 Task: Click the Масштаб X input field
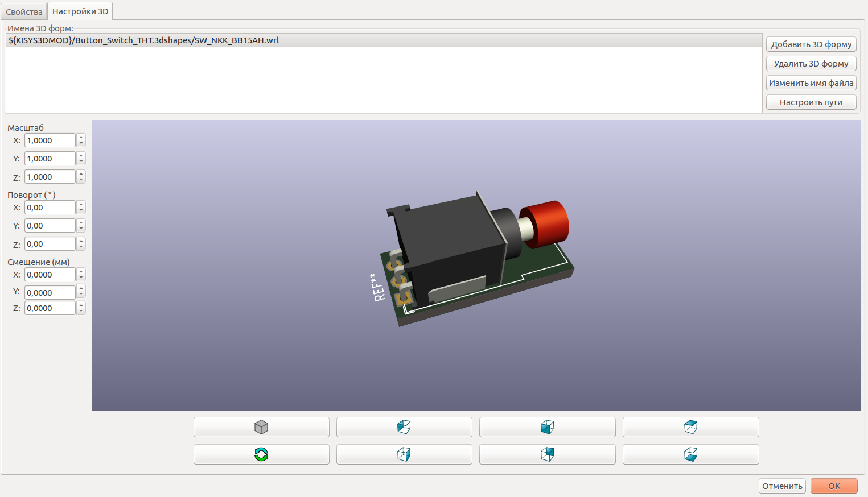tap(50, 140)
